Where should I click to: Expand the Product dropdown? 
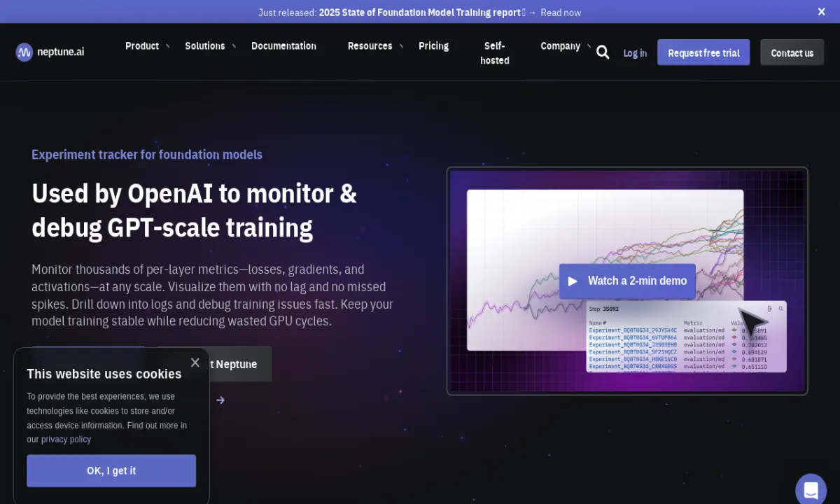(x=142, y=45)
